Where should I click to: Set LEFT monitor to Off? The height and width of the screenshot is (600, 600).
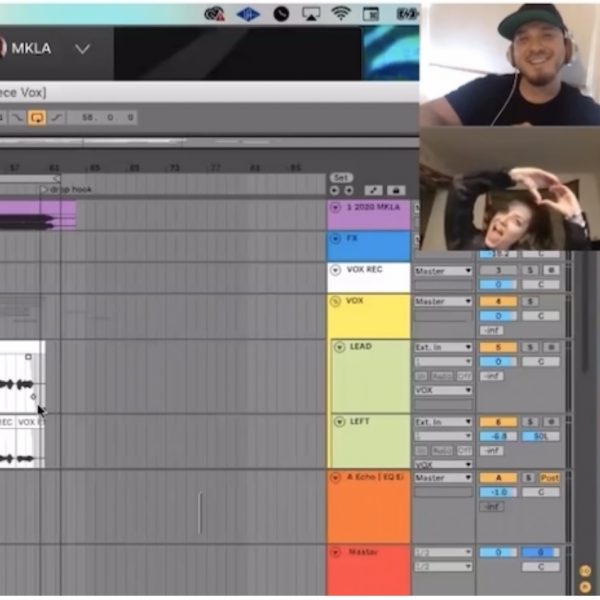point(465,451)
